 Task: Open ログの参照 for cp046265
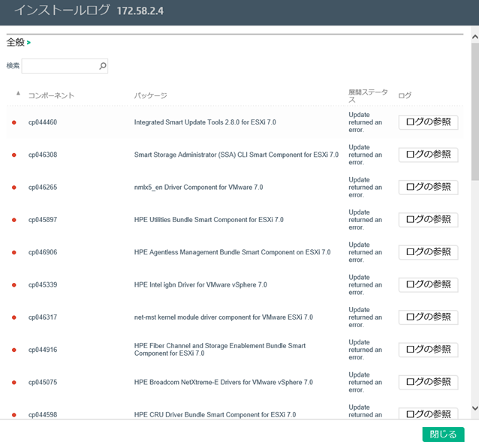428,187
